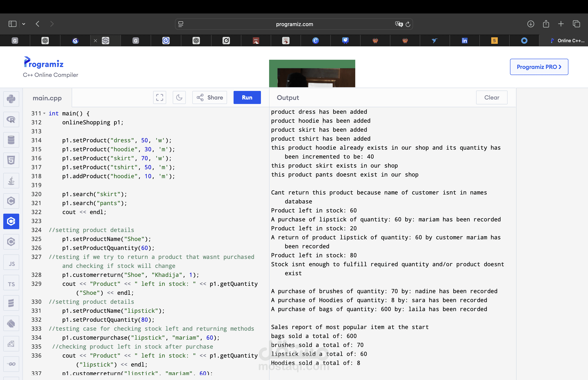Toggle fullscreen editor view
Screen dimensions: 588x380
tap(160, 97)
